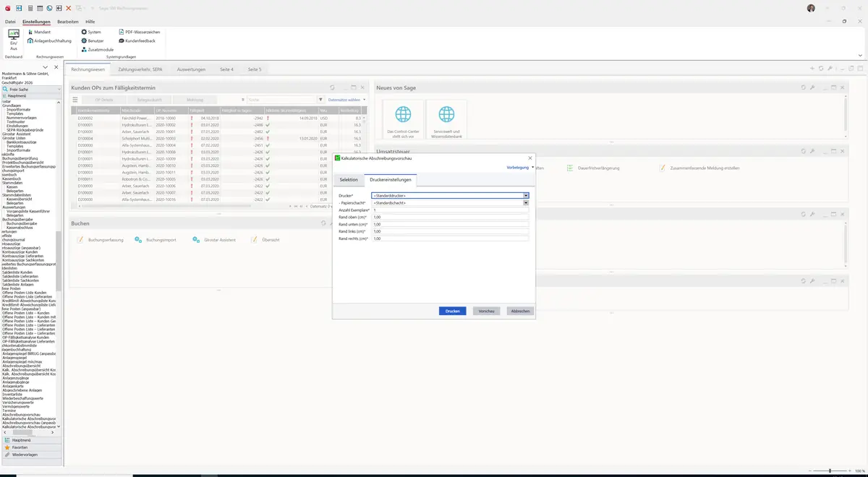Open Buchungserfassung in Buchen panel
Viewport: 868px width, 477px height.
click(101, 239)
